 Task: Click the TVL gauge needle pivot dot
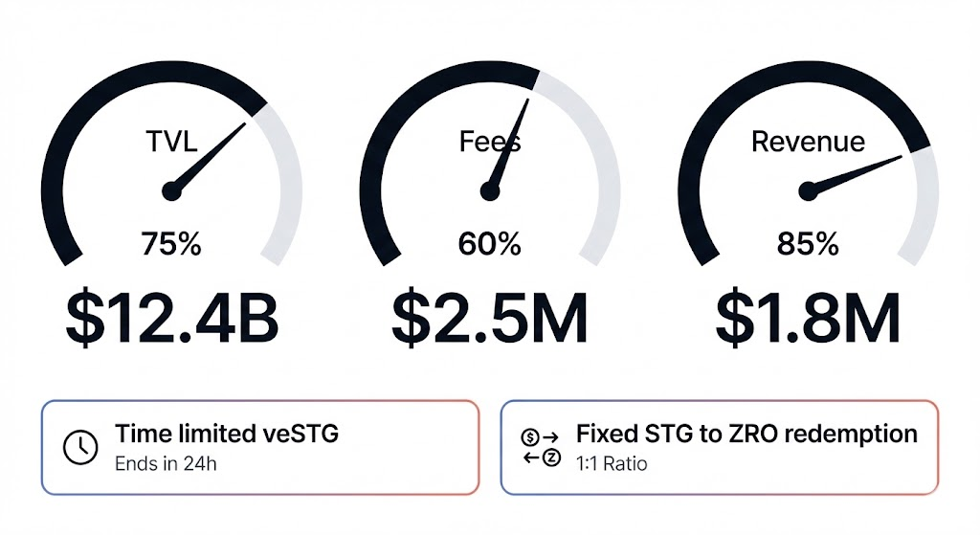[171, 192]
